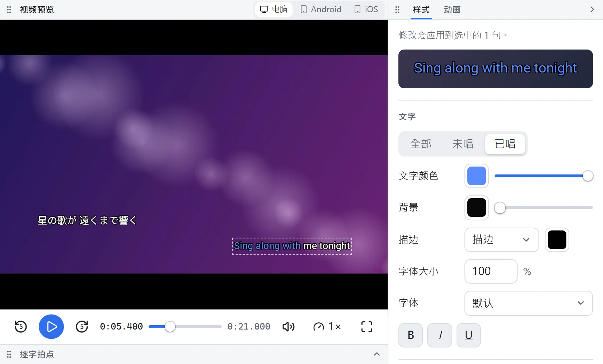
Task: Toggle italic text formatting
Action: coord(440,335)
